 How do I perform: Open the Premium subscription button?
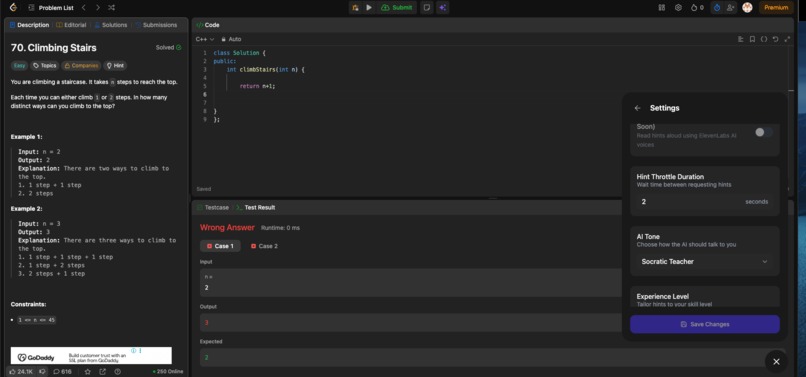(x=776, y=8)
